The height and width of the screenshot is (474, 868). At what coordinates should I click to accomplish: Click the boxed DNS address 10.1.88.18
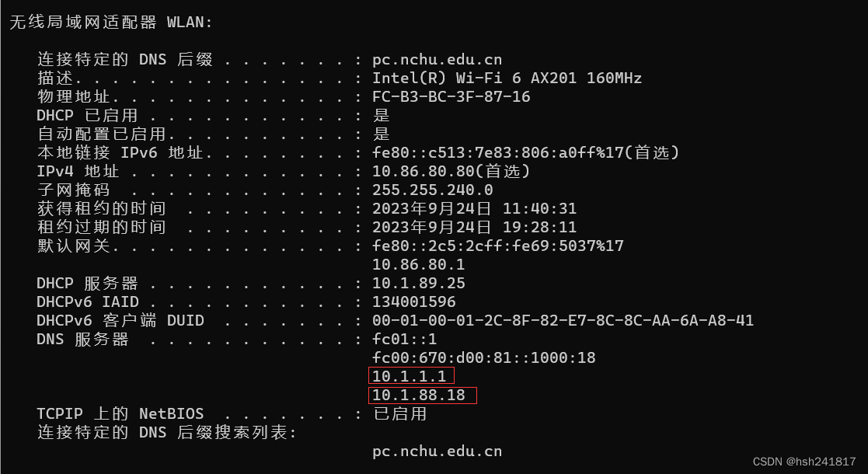coord(419,396)
